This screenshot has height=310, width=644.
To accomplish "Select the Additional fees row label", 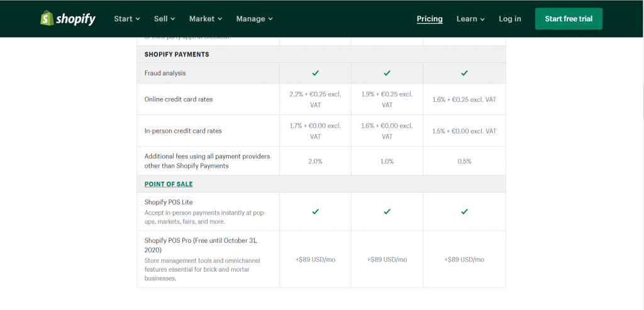I will point(207,162).
